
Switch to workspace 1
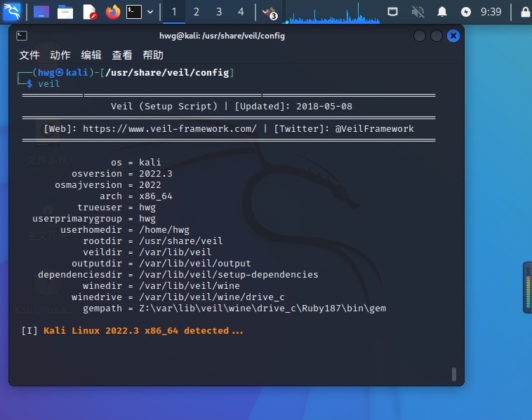pos(174,12)
